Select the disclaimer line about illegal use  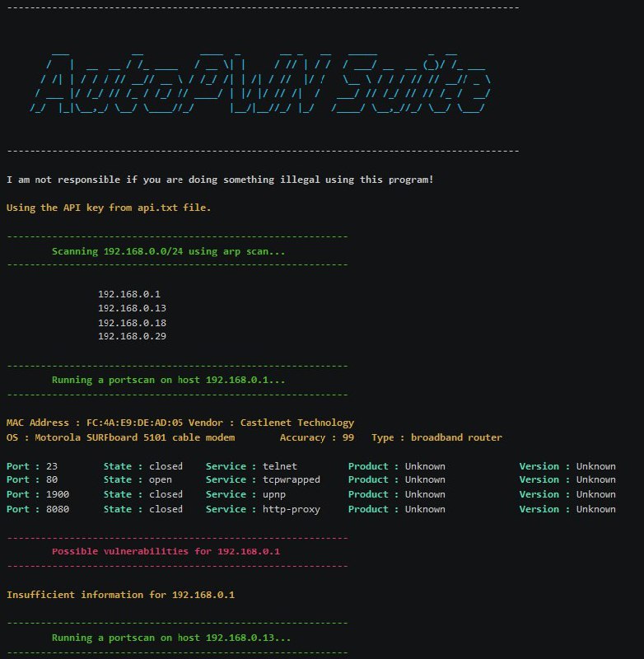[220, 180]
